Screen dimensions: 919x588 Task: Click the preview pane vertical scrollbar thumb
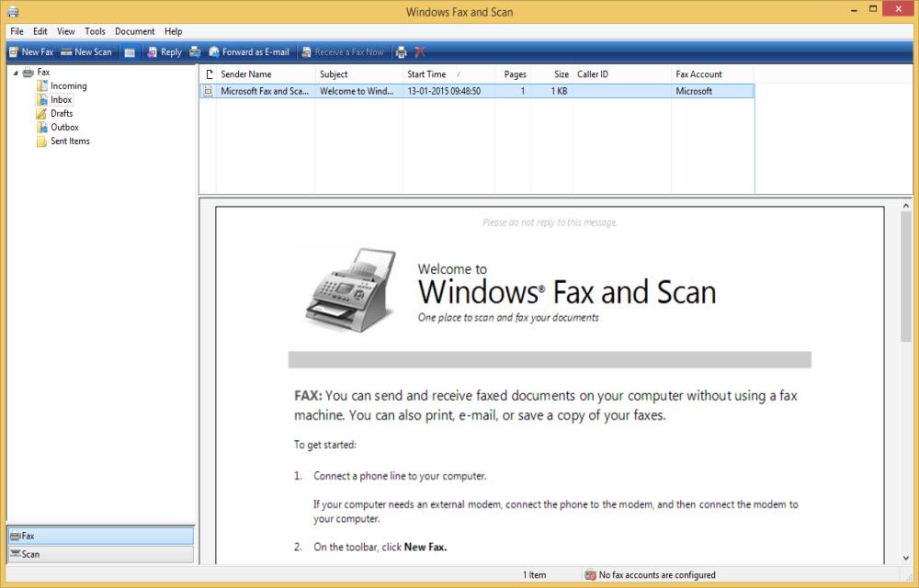click(x=905, y=277)
